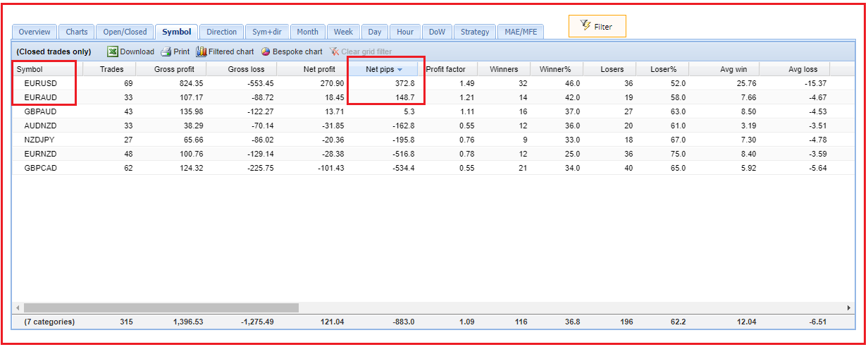Sort by the Avg loss column header
This screenshot has height=347, width=868.
pyautogui.click(x=795, y=69)
